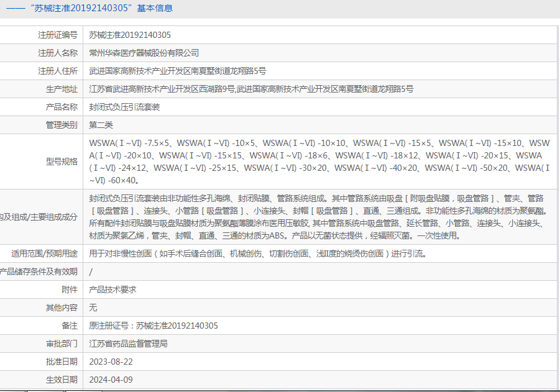This screenshot has width=560, height=392.
Task: Click the "审批部门" label cell
Action: 62,344
